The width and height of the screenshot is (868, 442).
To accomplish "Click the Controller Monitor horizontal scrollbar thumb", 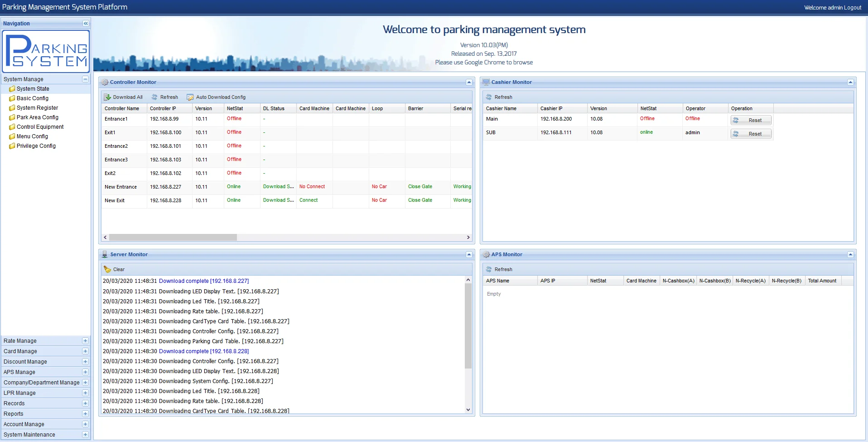I will (173, 238).
